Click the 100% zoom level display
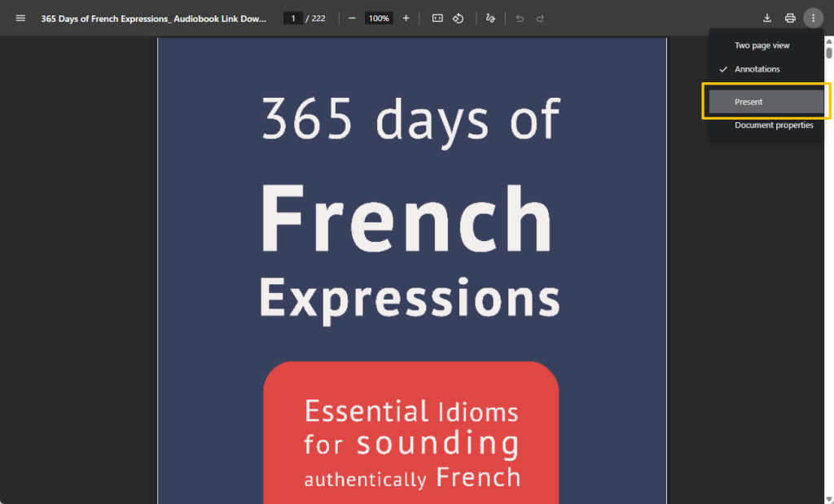The image size is (834, 504). 378,17
